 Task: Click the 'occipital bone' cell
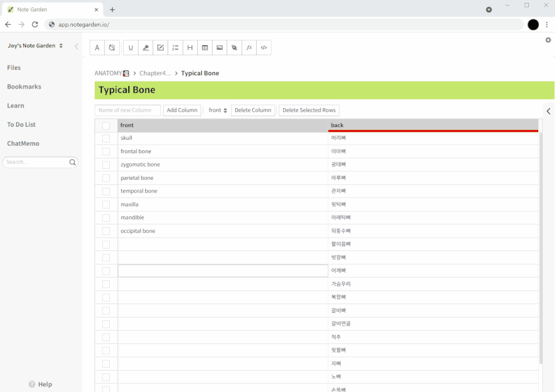tap(223, 231)
